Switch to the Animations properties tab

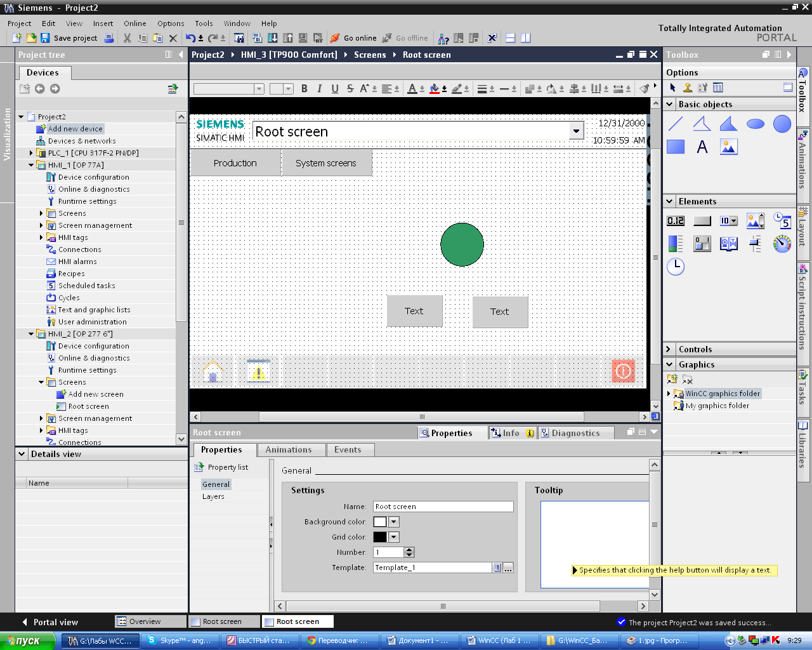click(x=289, y=449)
